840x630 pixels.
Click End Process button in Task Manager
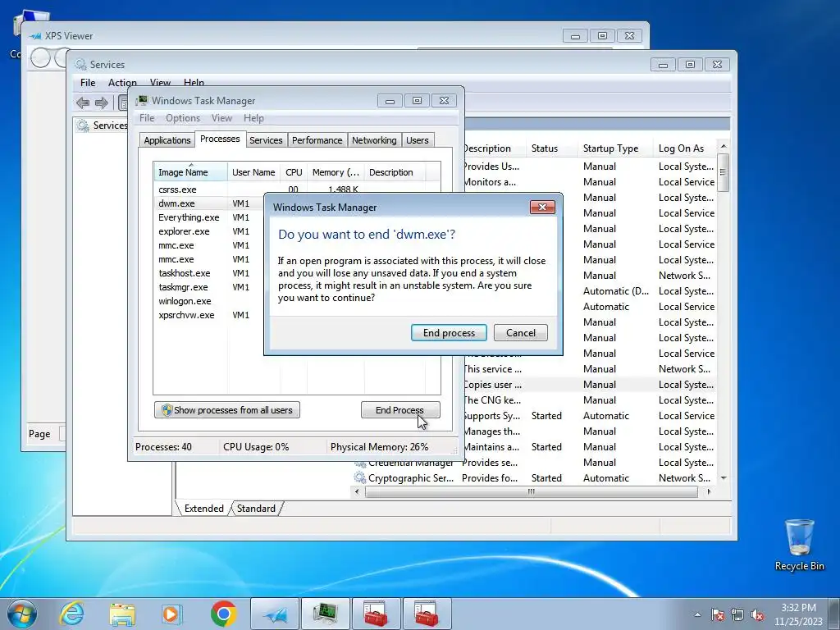pyautogui.click(x=400, y=410)
